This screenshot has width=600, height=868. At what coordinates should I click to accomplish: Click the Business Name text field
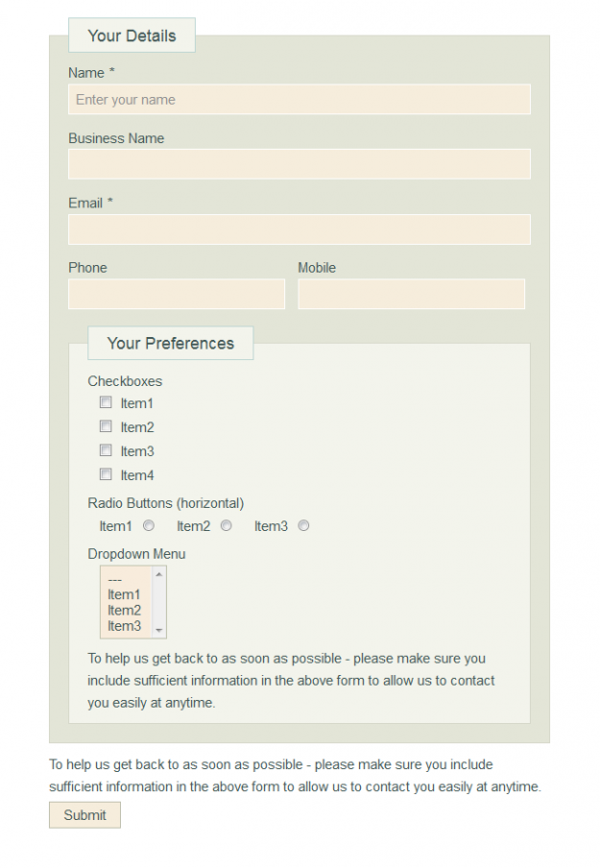(299, 163)
